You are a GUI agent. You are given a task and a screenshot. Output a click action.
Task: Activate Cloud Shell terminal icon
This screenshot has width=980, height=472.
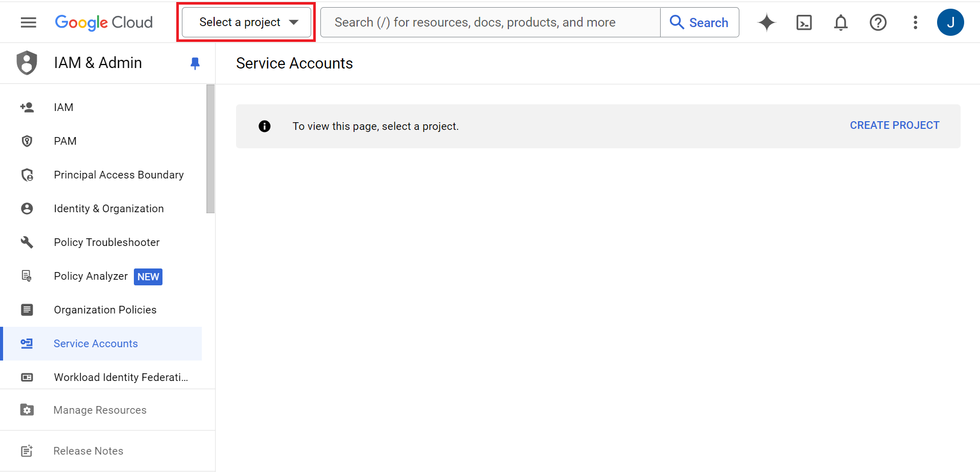click(804, 23)
